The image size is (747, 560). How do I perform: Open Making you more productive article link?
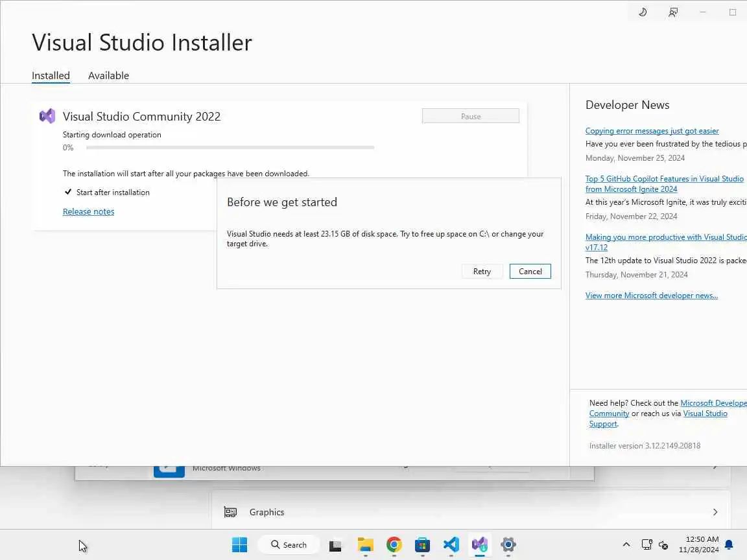coord(666,242)
